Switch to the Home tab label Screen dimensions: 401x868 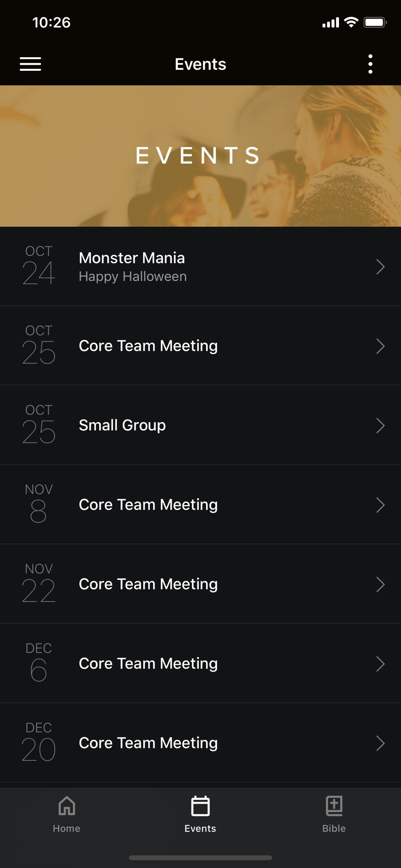click(66, 828)
